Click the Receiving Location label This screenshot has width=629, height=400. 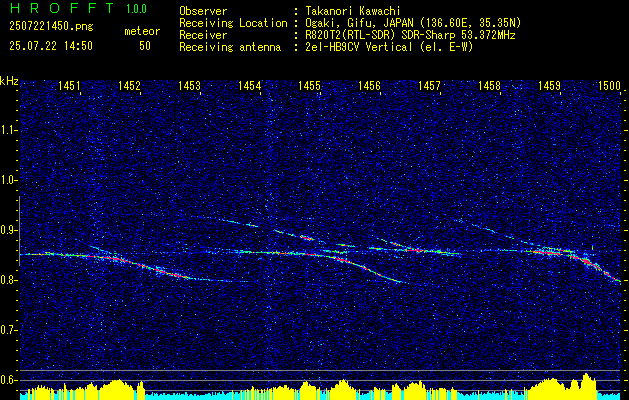(233, 23)
